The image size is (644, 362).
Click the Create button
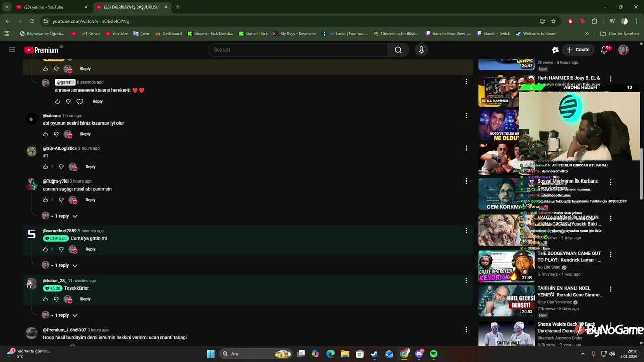click(x=578, y=50)
